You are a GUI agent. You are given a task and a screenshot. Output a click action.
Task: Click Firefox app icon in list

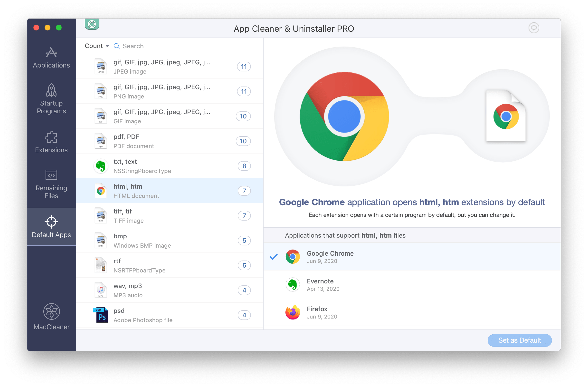[293, 312]
